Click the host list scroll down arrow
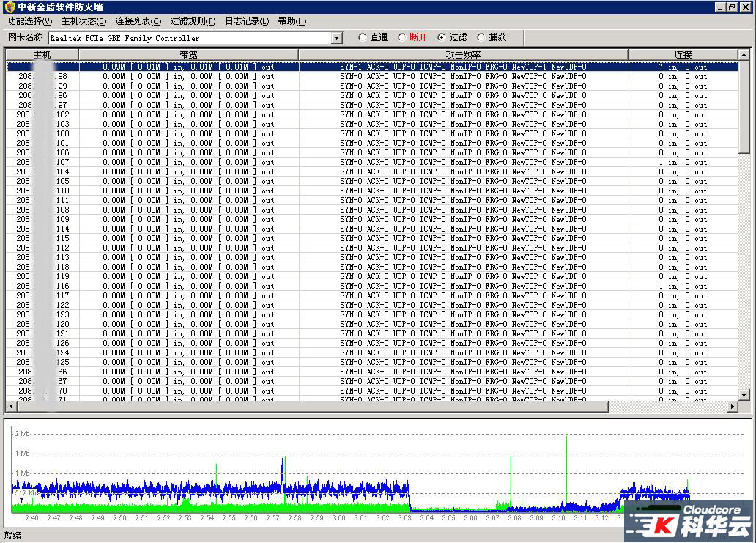 pos(744,394)
